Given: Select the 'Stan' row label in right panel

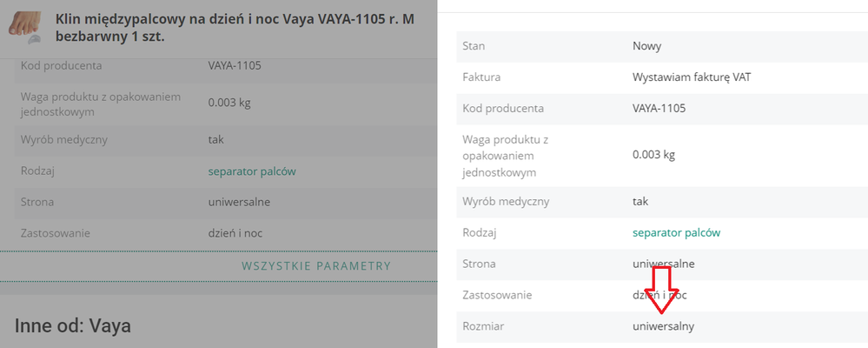Looking at the screenshot, I should [474, 46].
